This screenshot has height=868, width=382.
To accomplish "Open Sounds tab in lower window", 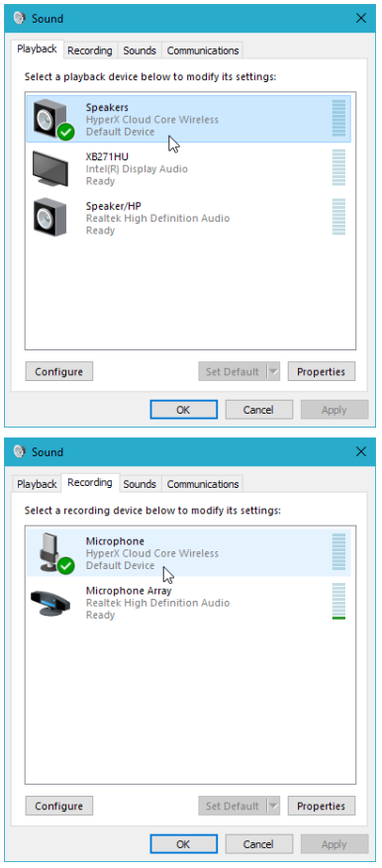I will (140, 484).
